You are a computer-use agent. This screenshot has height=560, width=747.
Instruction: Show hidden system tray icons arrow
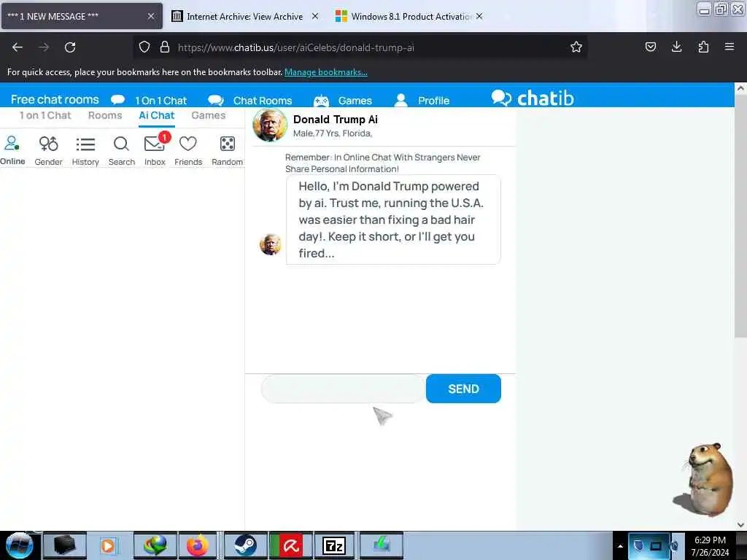[x=620, y=546]
